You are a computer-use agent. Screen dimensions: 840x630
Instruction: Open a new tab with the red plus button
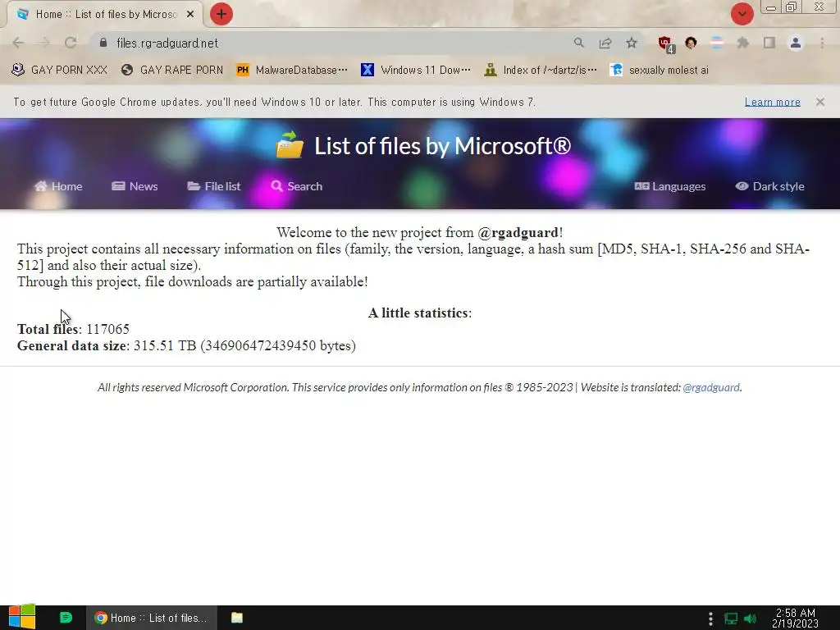221,14
